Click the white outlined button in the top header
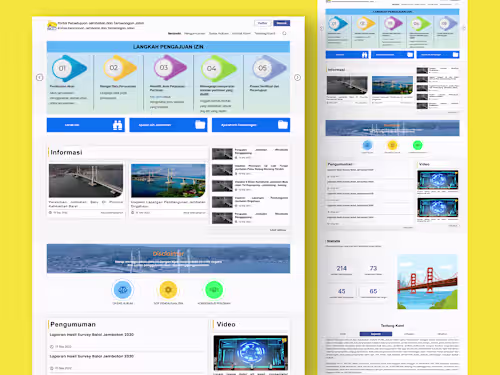The width and height of the screenshot is (500, 375). (x=262, y=23)
